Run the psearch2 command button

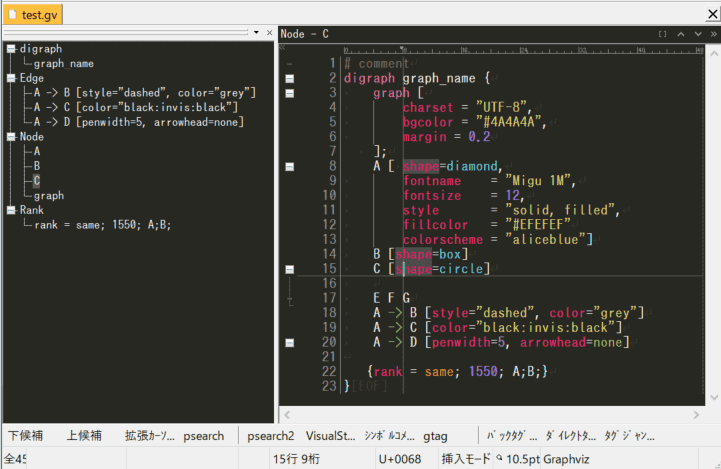pyautogui.click(x=270, y=435)
